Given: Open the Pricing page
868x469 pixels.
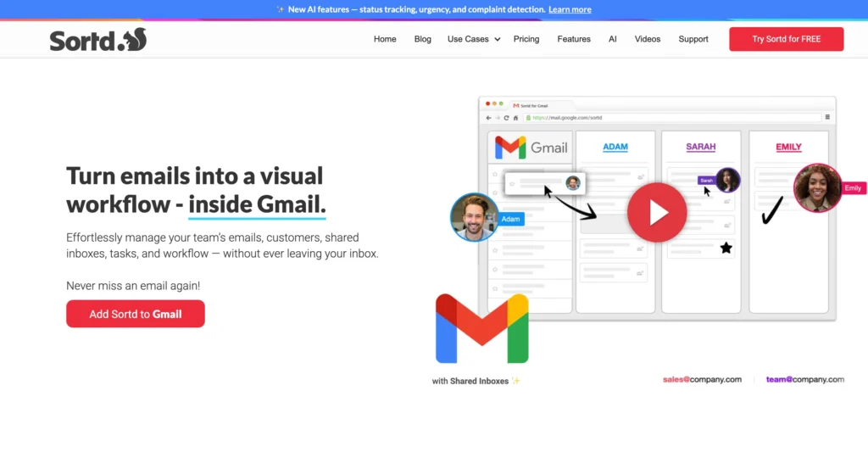Looking at the screenshot, I should coord(526,39).
